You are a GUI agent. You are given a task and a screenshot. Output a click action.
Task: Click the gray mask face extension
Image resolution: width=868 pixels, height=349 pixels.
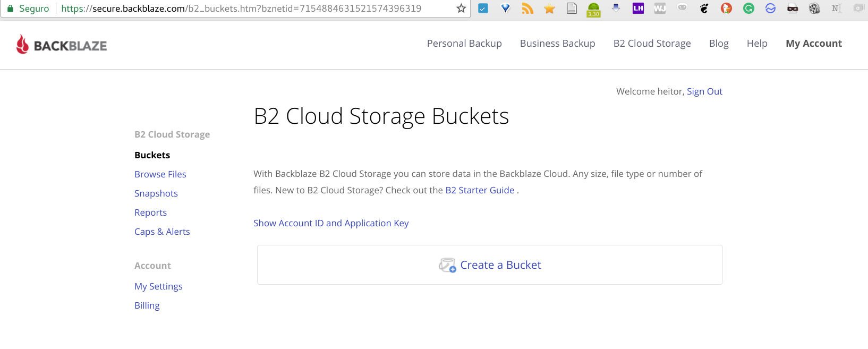point(682,8)
